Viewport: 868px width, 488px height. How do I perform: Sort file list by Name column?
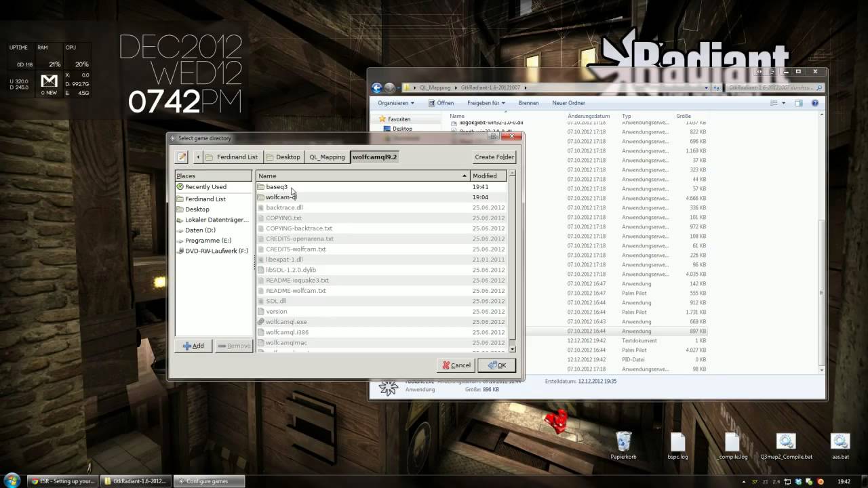[x=363, y=176]
